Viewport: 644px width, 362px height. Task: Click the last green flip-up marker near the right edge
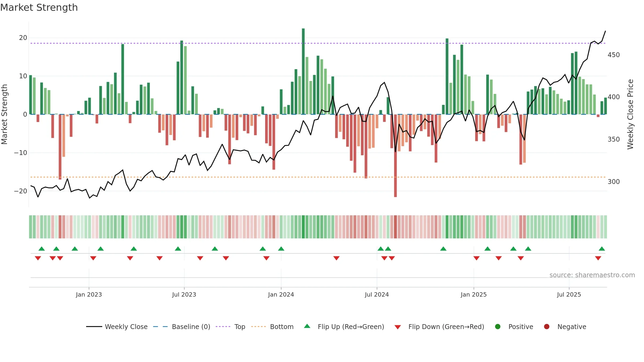pos(602,249)
